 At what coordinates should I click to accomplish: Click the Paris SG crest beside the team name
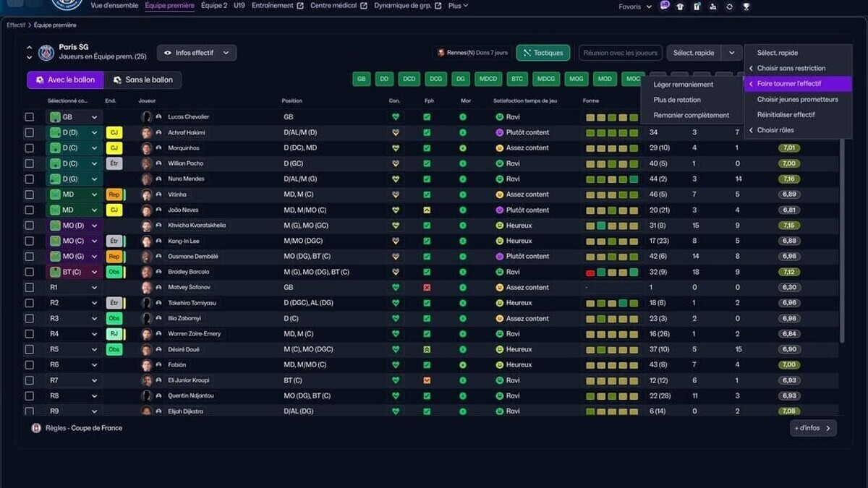46,52
